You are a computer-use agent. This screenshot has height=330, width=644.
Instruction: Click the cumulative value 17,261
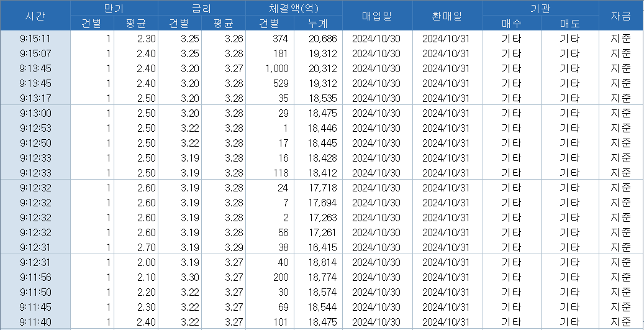(322, 232)
